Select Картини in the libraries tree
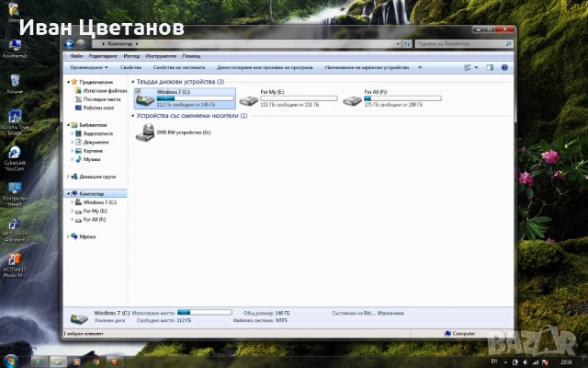This screenshot has height=368, width=588. (89, 151)
